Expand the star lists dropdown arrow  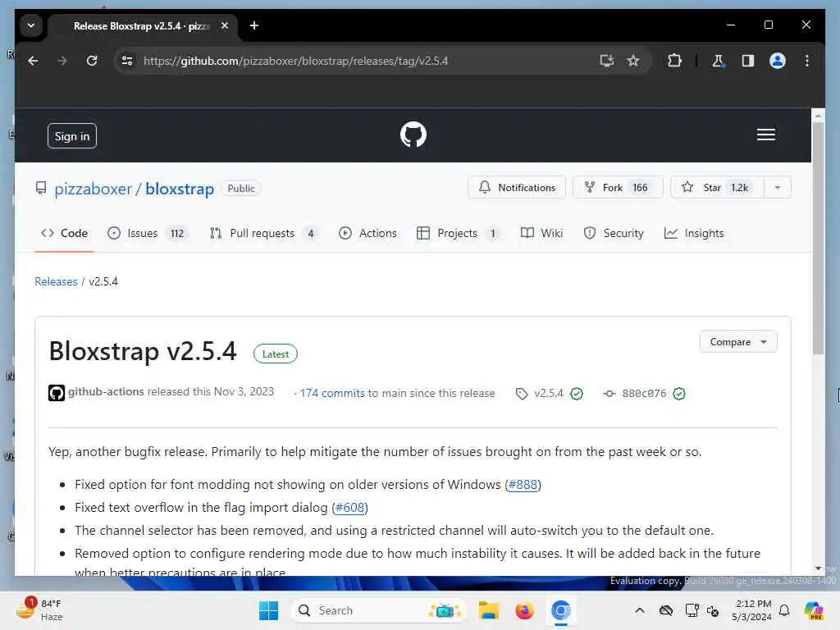(778, 188)
